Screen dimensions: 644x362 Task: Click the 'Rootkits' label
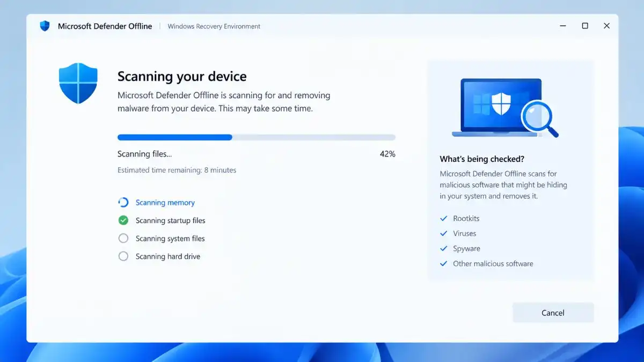[x=466, y=218]
